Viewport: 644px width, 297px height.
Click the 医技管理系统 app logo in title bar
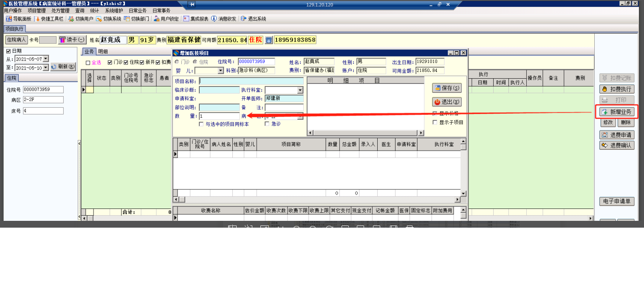[6, 3]
